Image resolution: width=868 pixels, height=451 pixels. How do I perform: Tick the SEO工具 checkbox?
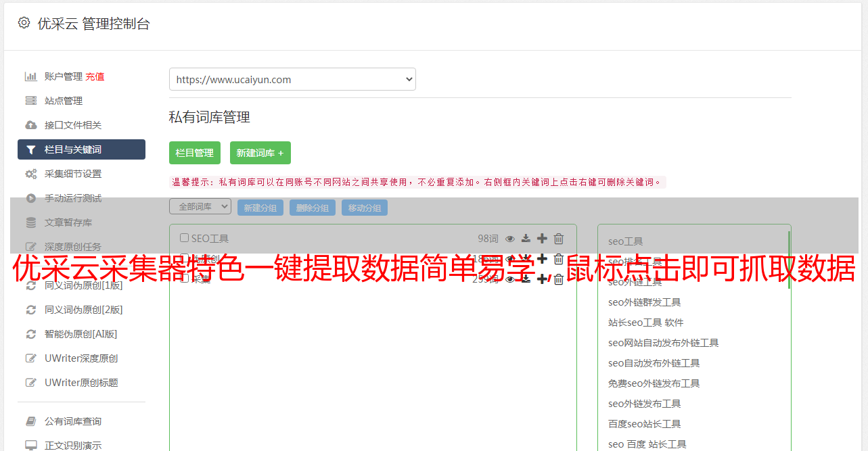click(x=184, y=238)
